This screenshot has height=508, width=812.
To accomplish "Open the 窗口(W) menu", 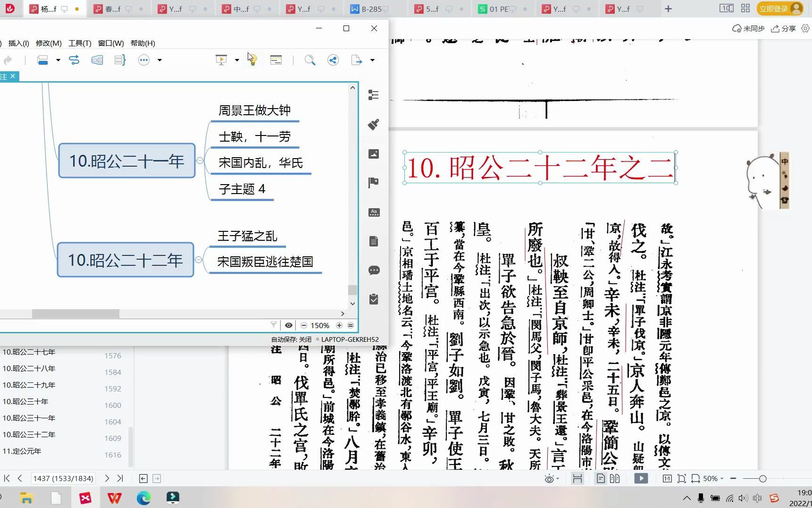I will click(x=111, y=43).
